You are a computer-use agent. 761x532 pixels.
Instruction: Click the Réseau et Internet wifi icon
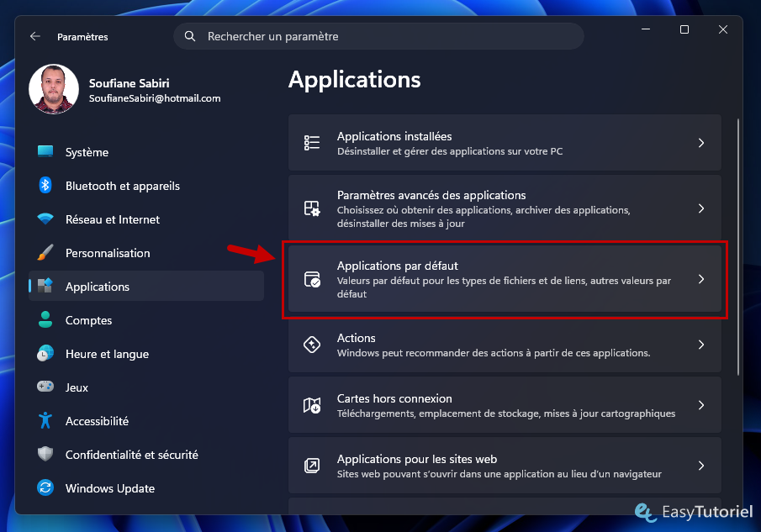point(45,219)
